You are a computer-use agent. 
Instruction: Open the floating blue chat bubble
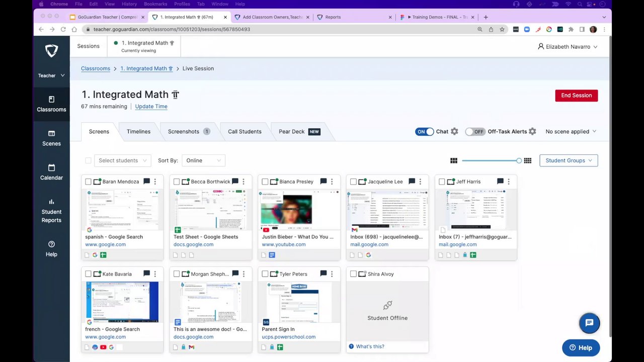[589, 323]
